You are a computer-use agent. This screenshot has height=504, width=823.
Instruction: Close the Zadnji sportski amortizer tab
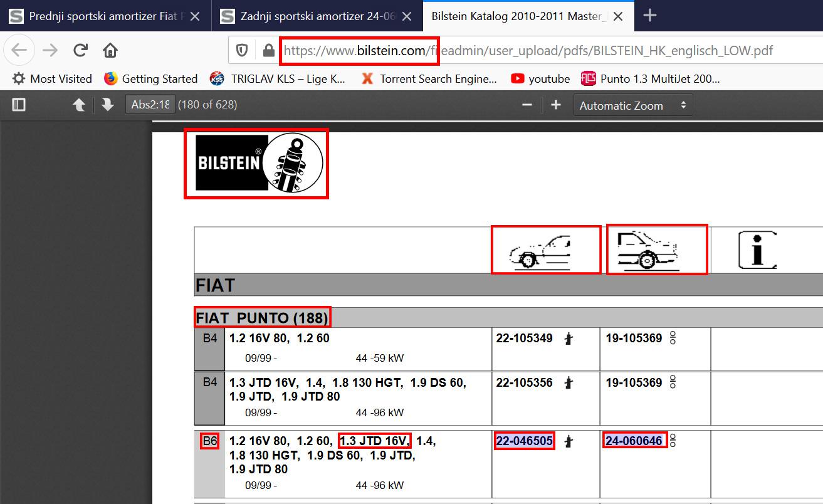click(x=407, y=16)
